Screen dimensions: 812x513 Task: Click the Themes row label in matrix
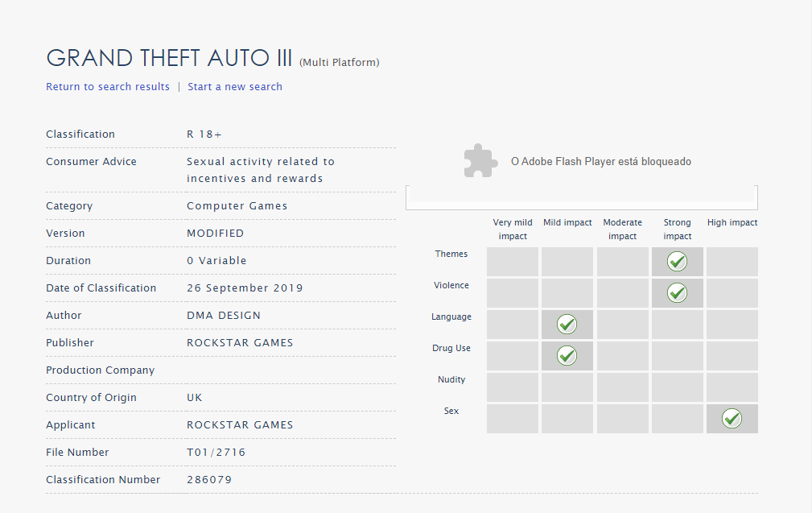coord(451,254)
